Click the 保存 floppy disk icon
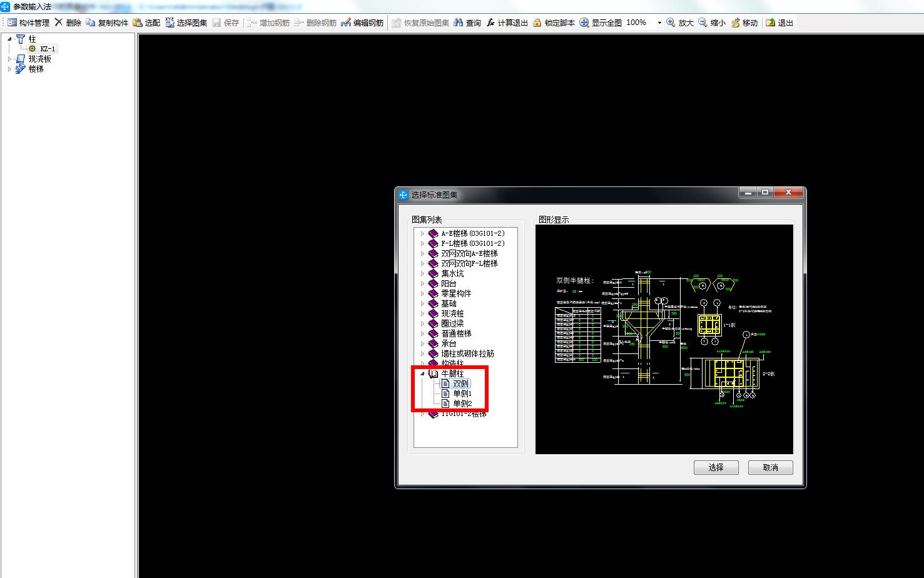Viewport: 924px width, 578px height. [x=217, y=23]
